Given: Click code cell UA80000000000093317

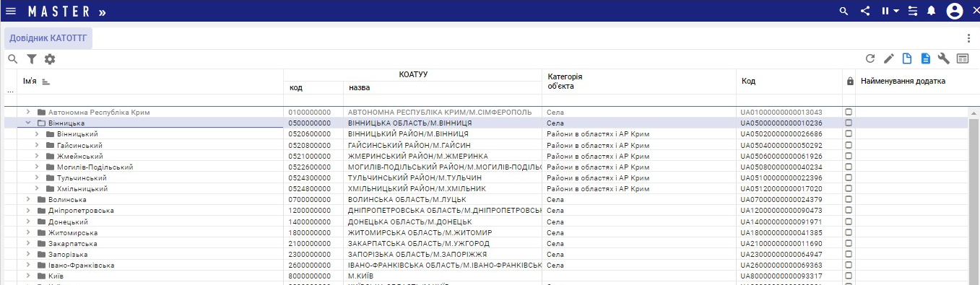Looking at the screenshot, I should tap(781, 276).
